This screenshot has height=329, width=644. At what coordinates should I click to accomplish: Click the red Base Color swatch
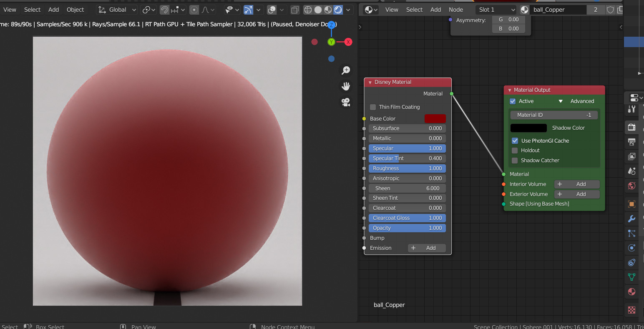435,119
